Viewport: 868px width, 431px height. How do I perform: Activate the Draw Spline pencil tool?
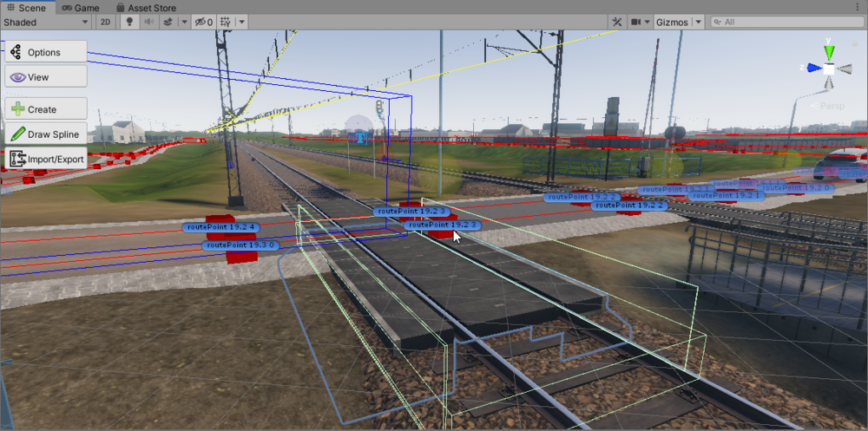pos(46,134)
